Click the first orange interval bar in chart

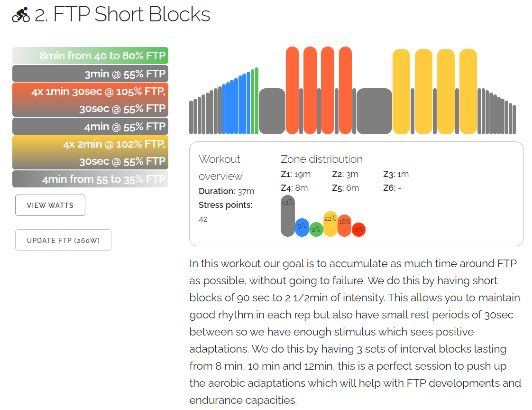coord(292,90)
